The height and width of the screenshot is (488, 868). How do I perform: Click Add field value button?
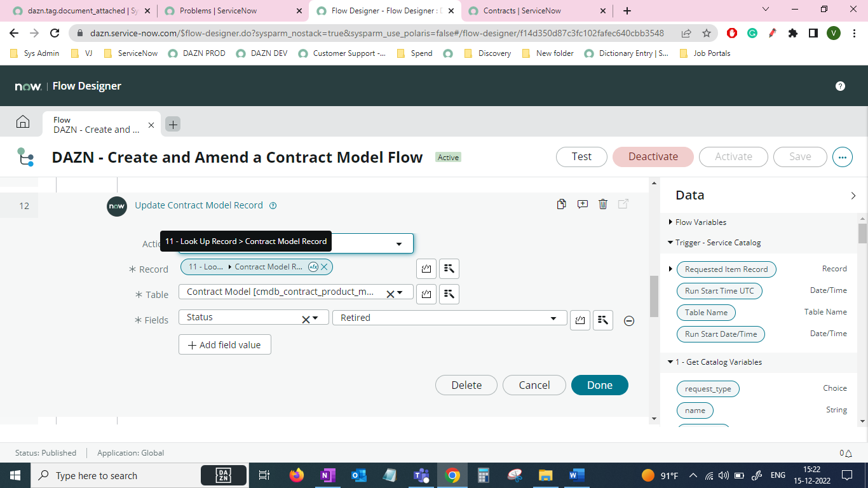click(x=225, y=344)
